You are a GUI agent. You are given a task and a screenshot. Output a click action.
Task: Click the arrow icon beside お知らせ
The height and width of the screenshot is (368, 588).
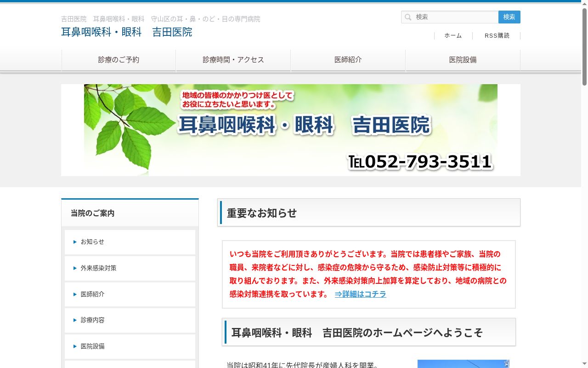tap(75, 242)
